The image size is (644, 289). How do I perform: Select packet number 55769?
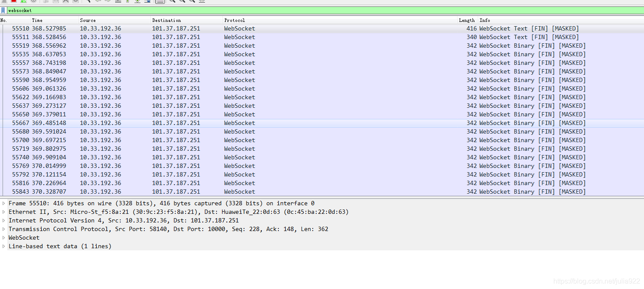[x=322, y=166]
